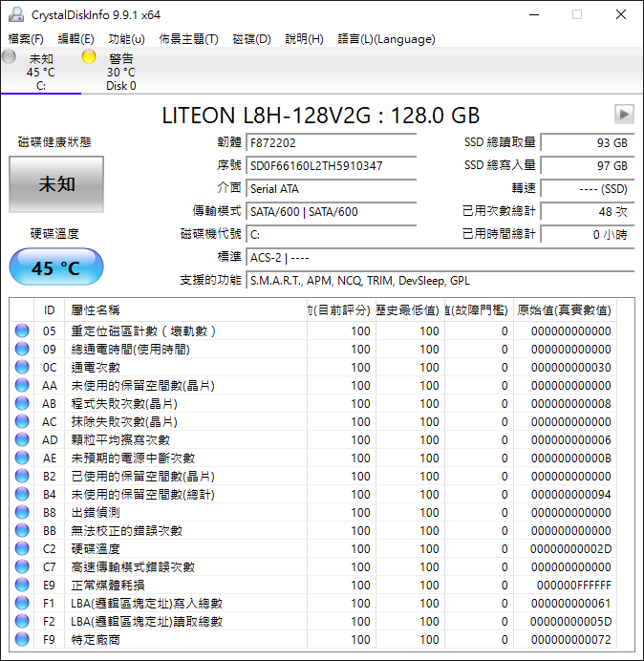Click the blue status orb for attribute F2
The height and width of the screenshot is (661, 644).
coord(22,621)
